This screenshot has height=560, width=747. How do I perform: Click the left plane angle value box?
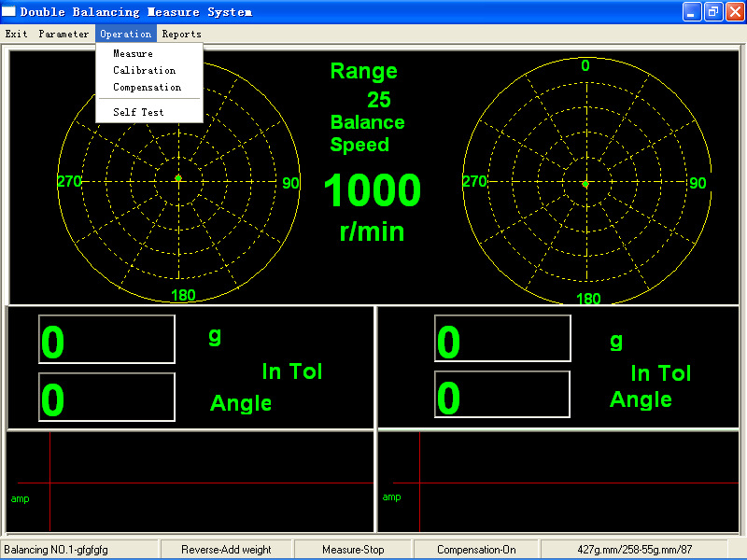[106, 398]
